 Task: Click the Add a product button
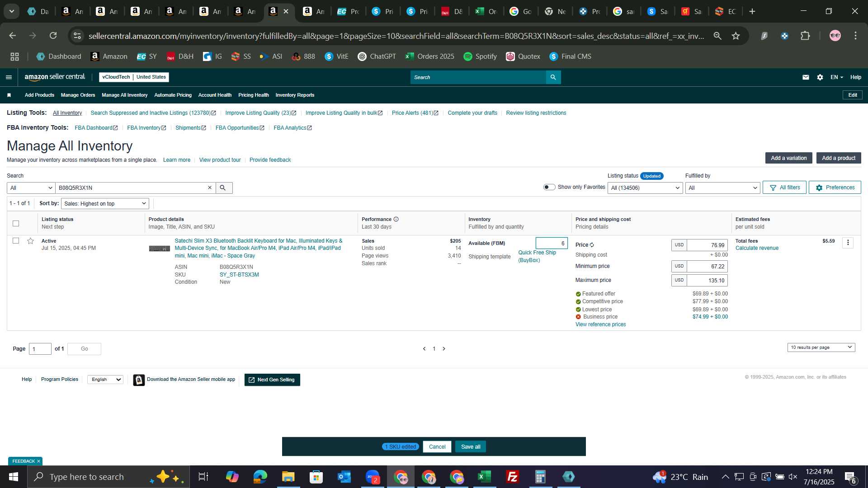839,158
